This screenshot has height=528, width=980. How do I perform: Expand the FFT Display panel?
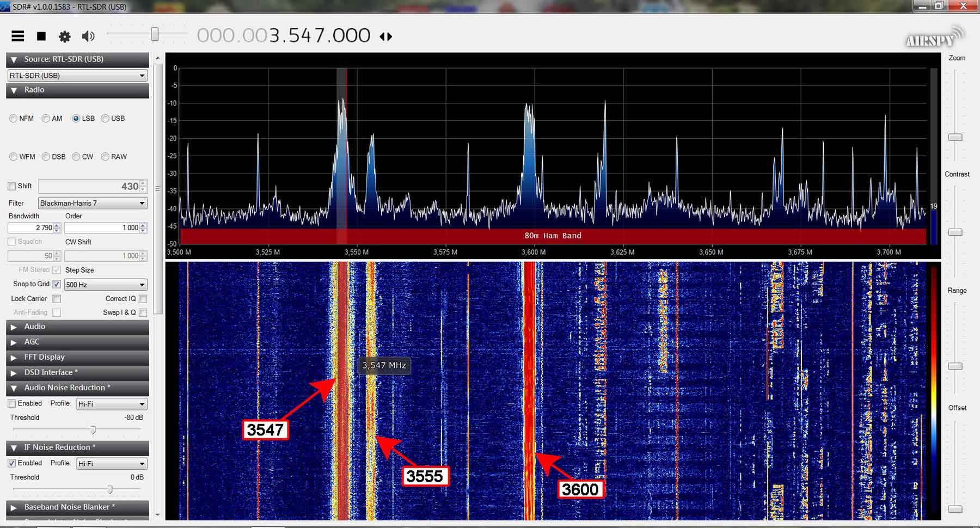tap(77, 357)
